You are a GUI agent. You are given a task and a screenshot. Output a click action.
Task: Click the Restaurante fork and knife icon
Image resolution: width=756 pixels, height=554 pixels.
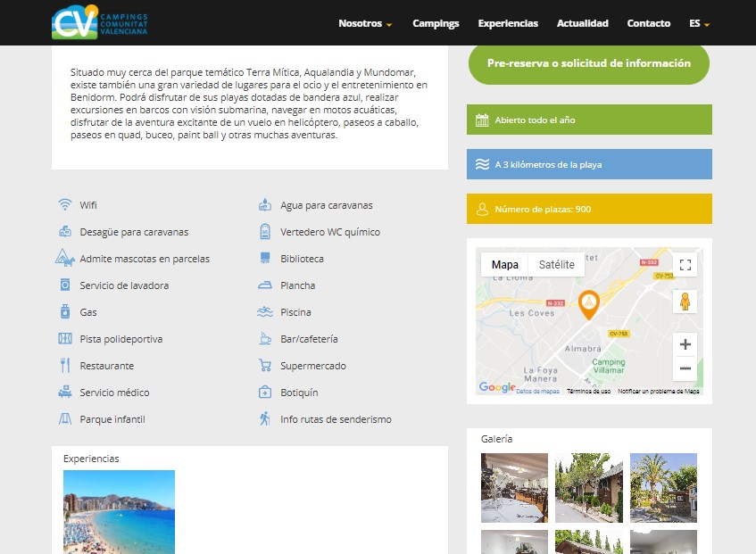[x=64, y=365]
